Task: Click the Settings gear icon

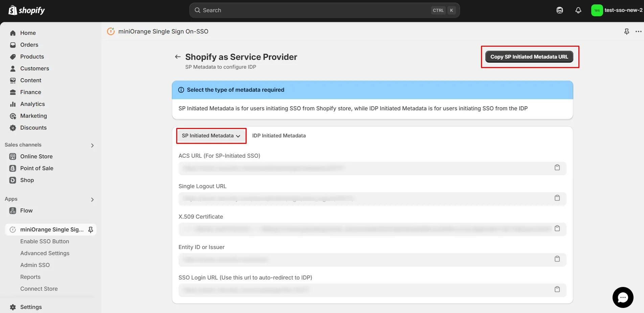Action: tap(13, 307)
